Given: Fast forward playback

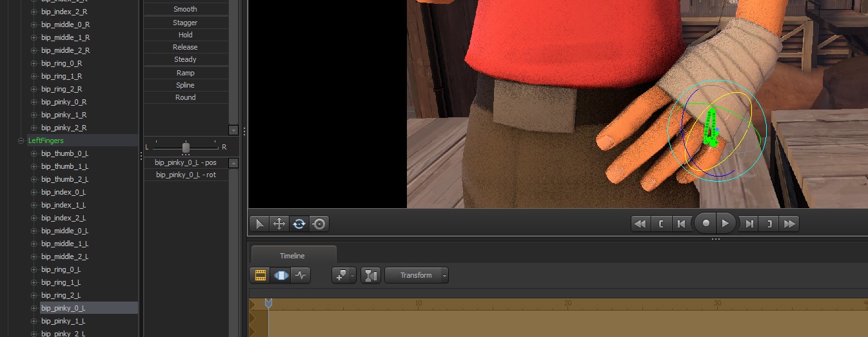Looking at the screenshot, I should point(790,224).
